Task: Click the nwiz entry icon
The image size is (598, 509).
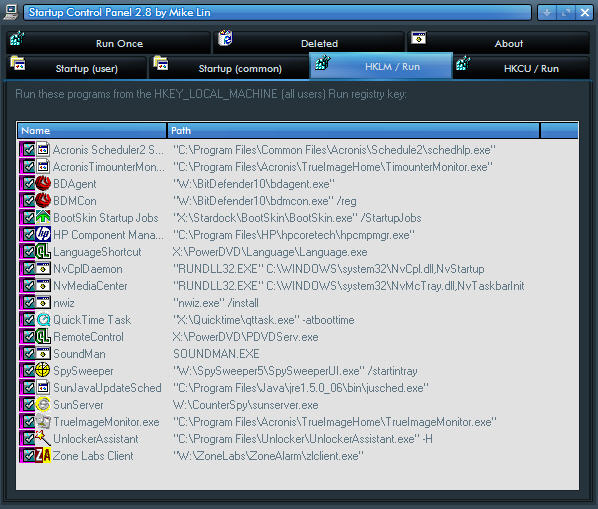Action: [x=43, y=303]
